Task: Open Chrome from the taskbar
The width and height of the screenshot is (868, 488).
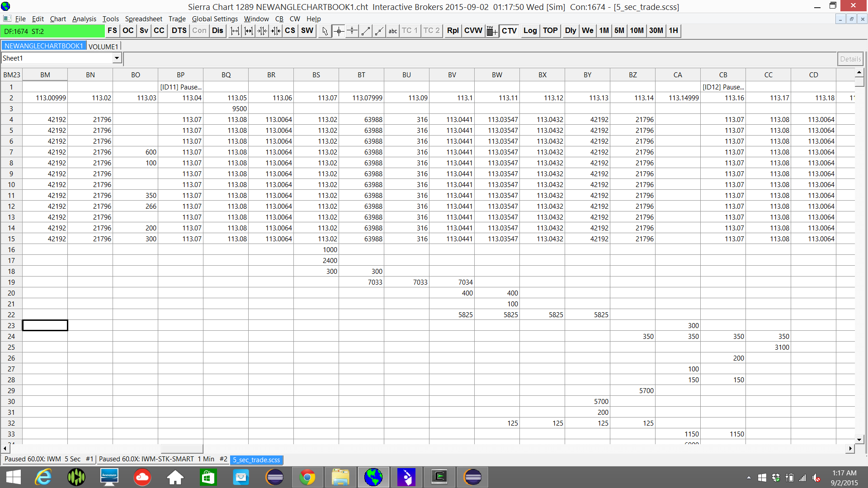Action: [307, 477]
